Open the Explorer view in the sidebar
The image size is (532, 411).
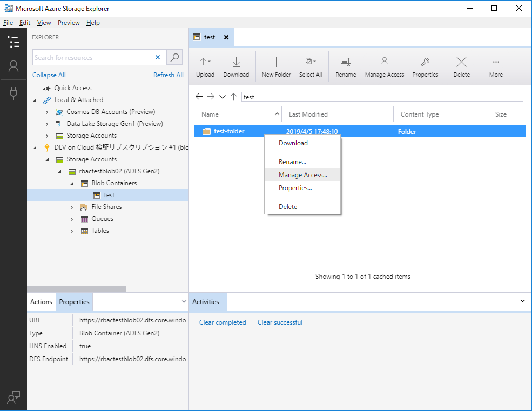(x=14, y=42)
